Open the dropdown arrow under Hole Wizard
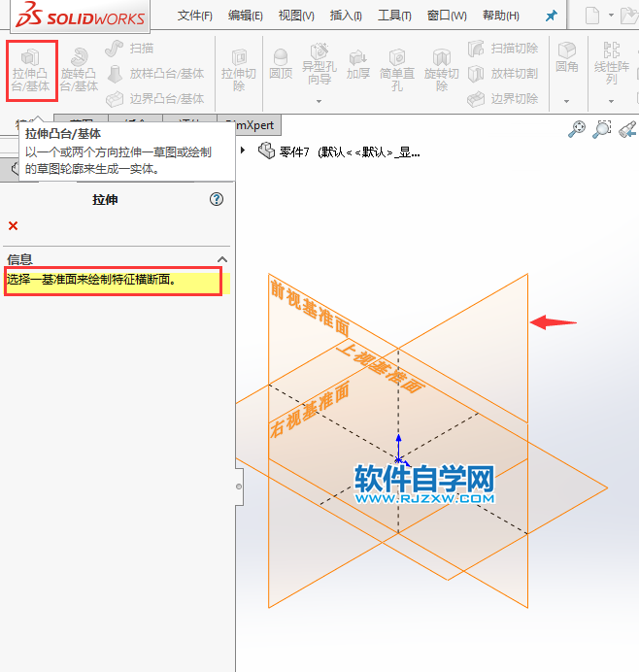This screenshot has width=639, height=672. (319, 102)
